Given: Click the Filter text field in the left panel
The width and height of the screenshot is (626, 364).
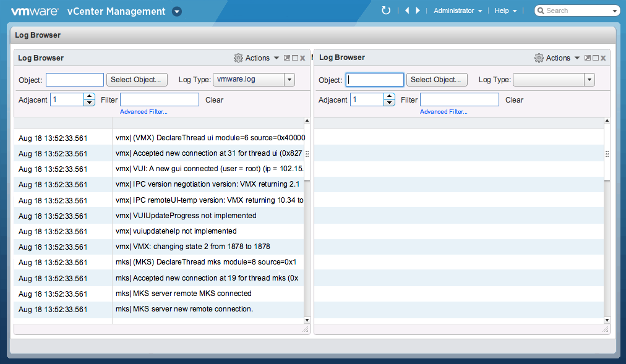Looking at the screenshot, I should (160, 99).
